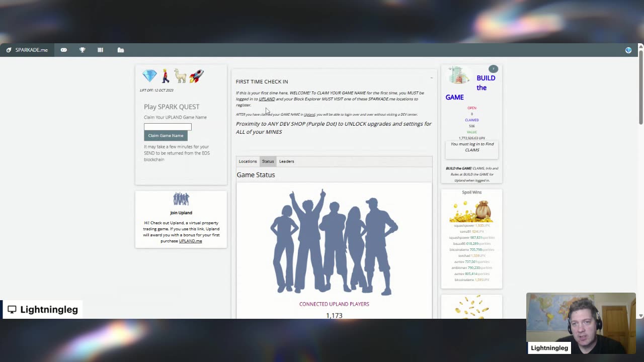Switch to the Leaders tab
The width and height of the screenshot is (644, 362).
point(287,161)
